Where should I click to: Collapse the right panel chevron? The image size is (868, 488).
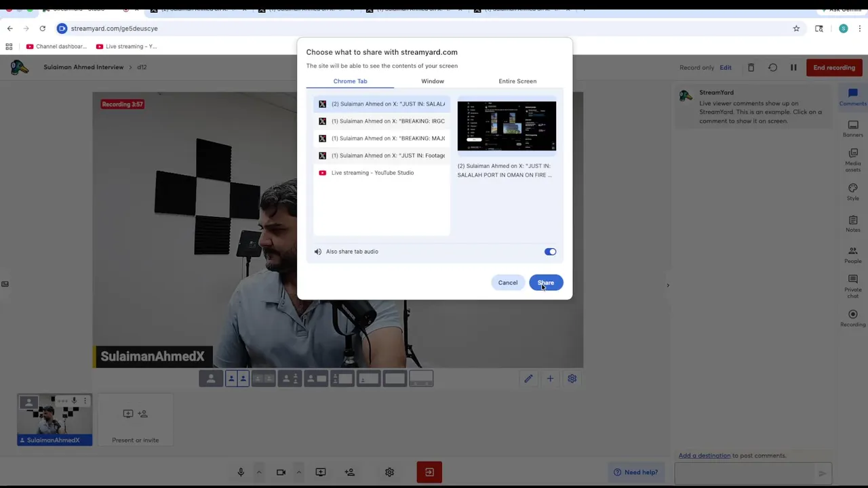[x=668, y=285]
